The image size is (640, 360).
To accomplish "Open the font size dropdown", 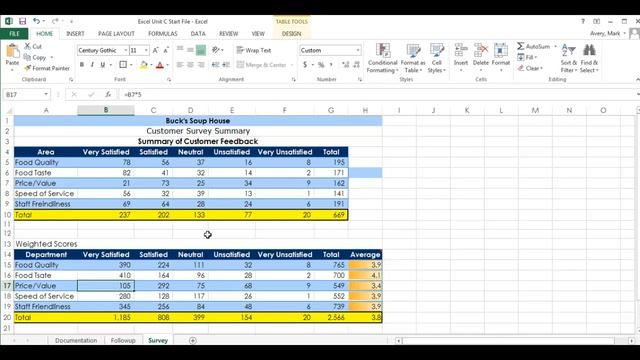I will point(146,50).
